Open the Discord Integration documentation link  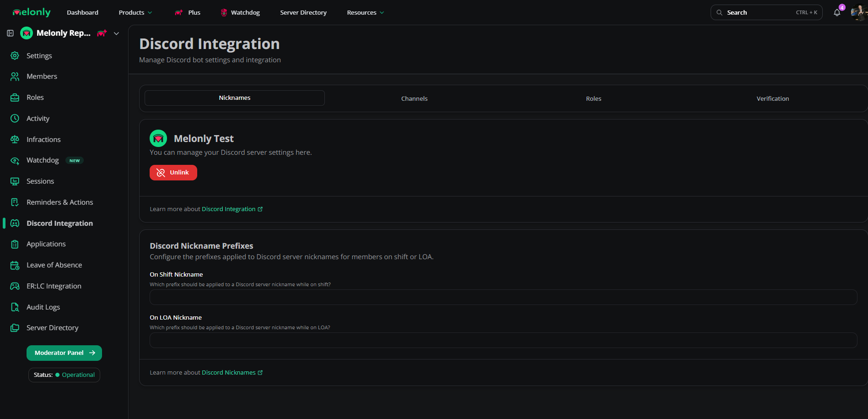click(x=232, y=209)
